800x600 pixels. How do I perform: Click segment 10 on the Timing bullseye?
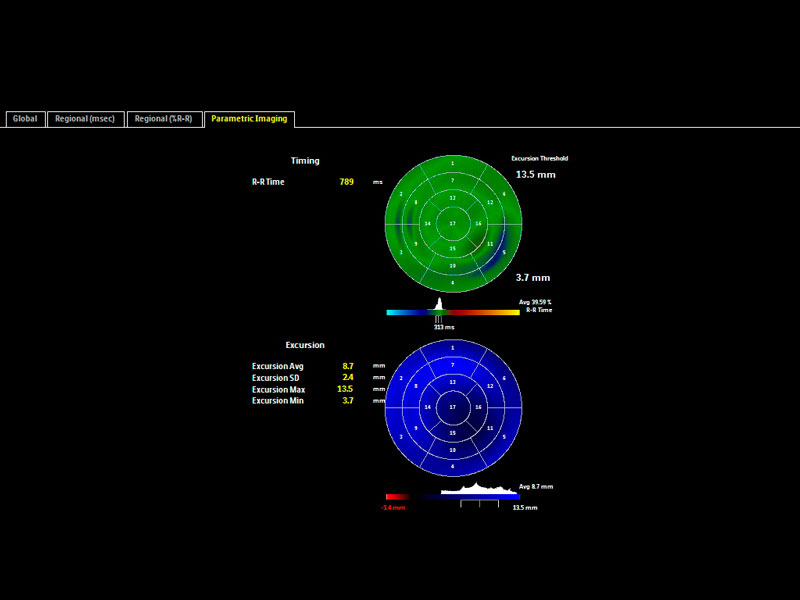tap(453, 266)
